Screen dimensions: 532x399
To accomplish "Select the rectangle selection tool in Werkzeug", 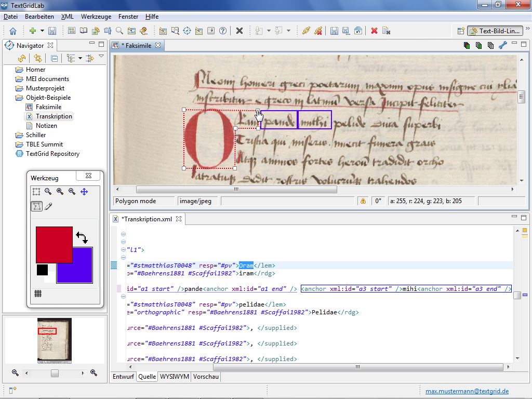I will point(36,192).
